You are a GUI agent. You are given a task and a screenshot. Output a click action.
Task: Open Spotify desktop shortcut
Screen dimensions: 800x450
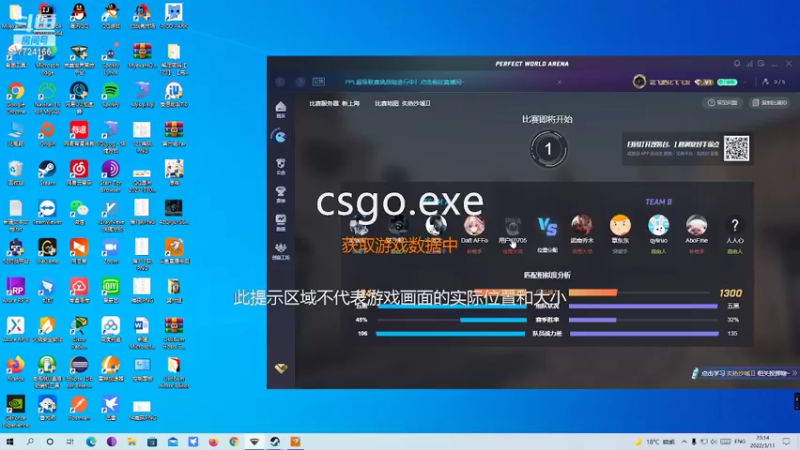111,92
